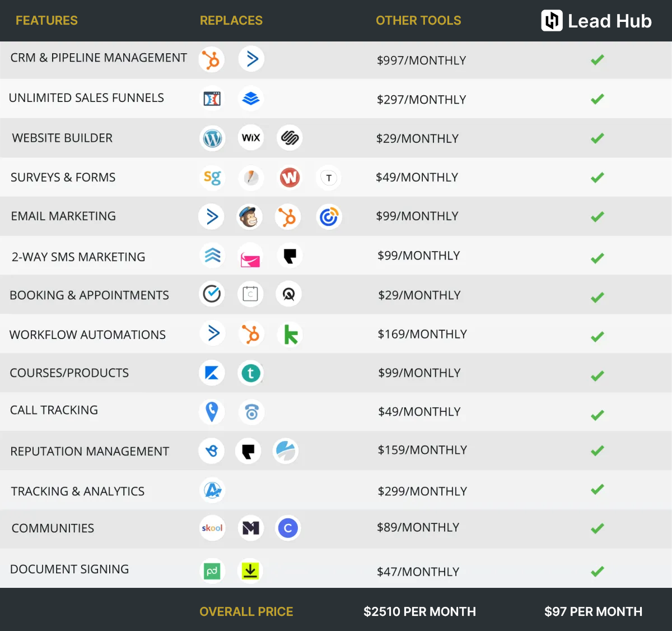Click the '$169/MONTHLY' price
Image resolution: width=672 pixels, height=631 pixels.
point(422,334)
